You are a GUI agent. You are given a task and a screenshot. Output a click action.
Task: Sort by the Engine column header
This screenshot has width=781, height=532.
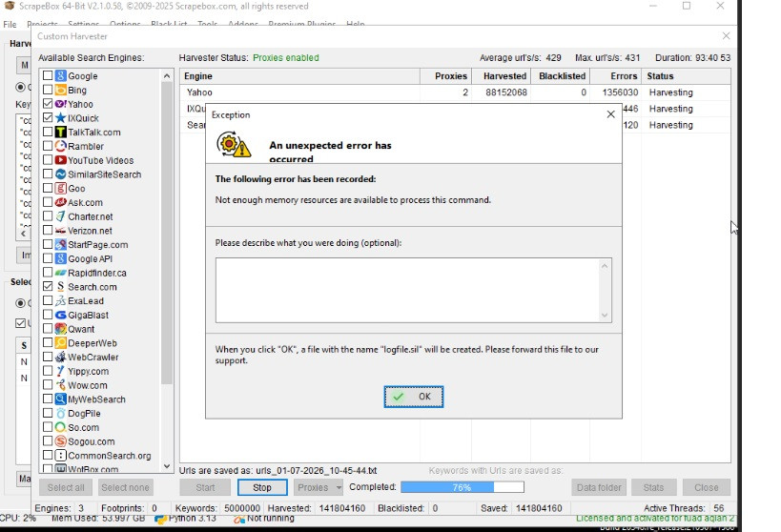299,76
